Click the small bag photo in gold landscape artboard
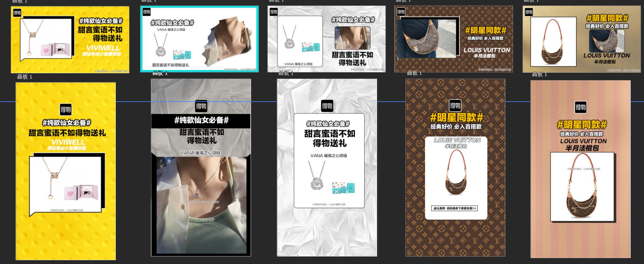Screen dimensions: 644x264 pyautogui.click(x=607, y=41)
